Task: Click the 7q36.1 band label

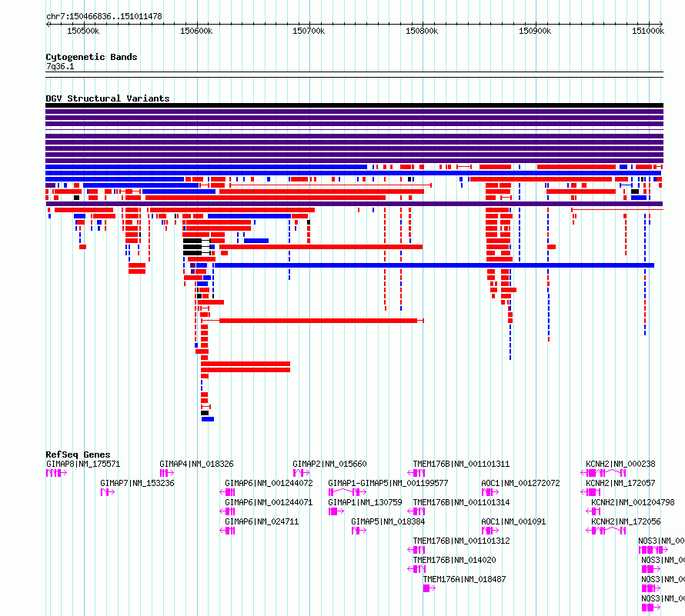Action: [x=60, y=66]
